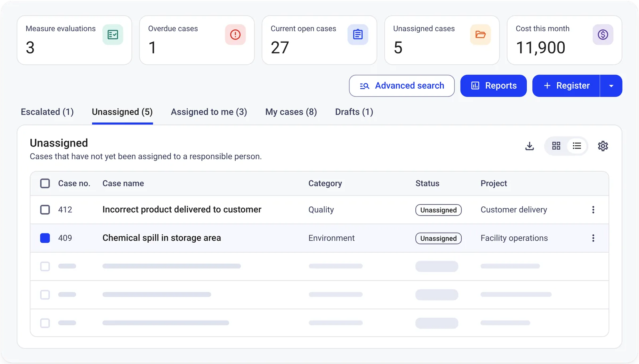Click the Case name column header
Screen dimensions: 639x364
coord(123,183)
